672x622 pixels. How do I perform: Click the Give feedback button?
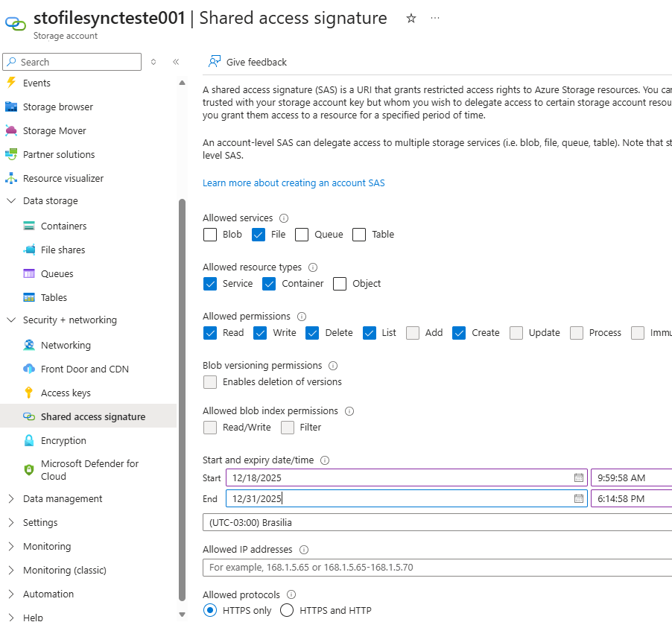pos(256,62)
